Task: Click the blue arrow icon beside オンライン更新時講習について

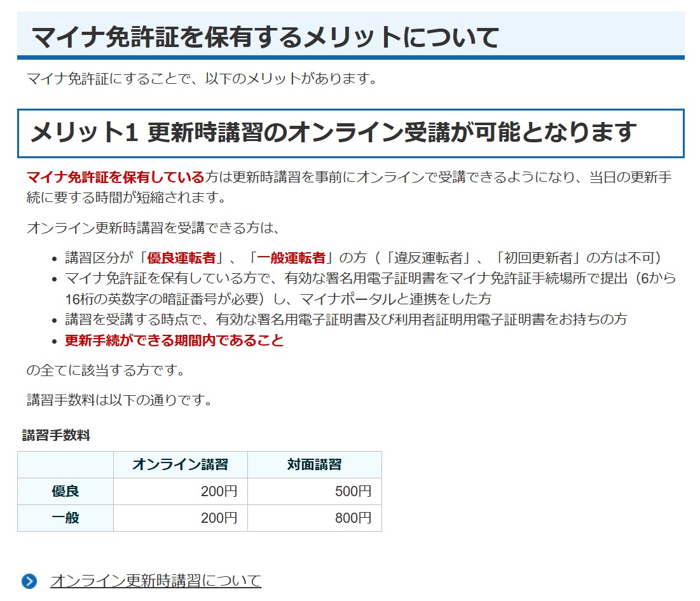Action: click(x=29, y=581)
